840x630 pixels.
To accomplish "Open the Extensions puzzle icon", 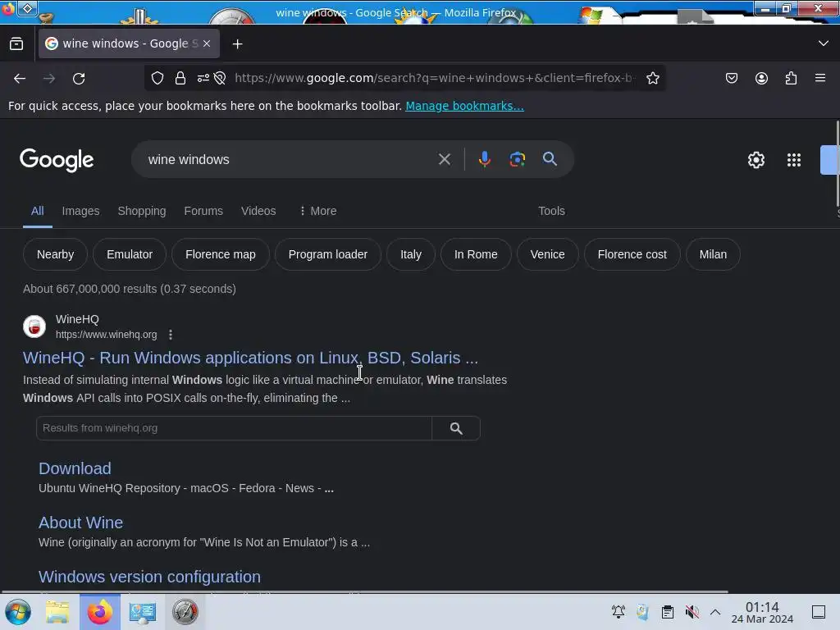I will [791, 78].
